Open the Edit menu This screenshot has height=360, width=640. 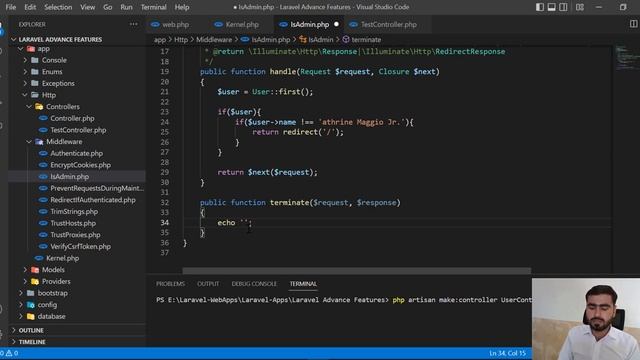[x=30, y=7]
